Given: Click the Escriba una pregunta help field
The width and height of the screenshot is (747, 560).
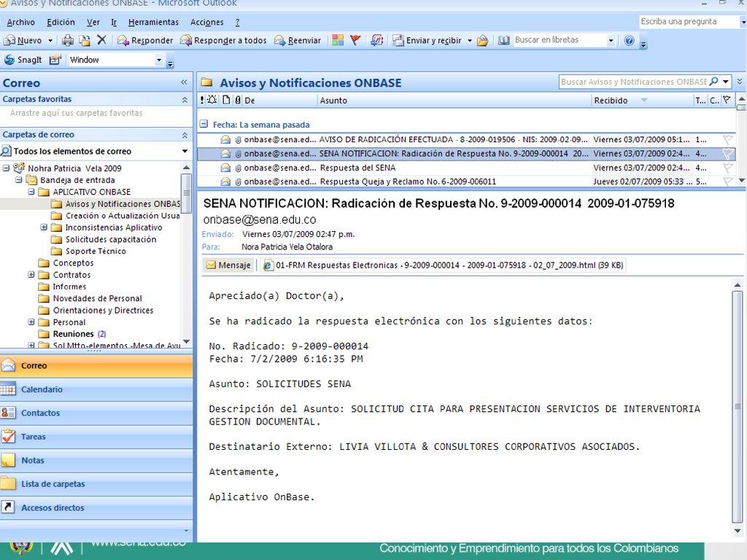Looking at the screenshot, I should 689,21.
